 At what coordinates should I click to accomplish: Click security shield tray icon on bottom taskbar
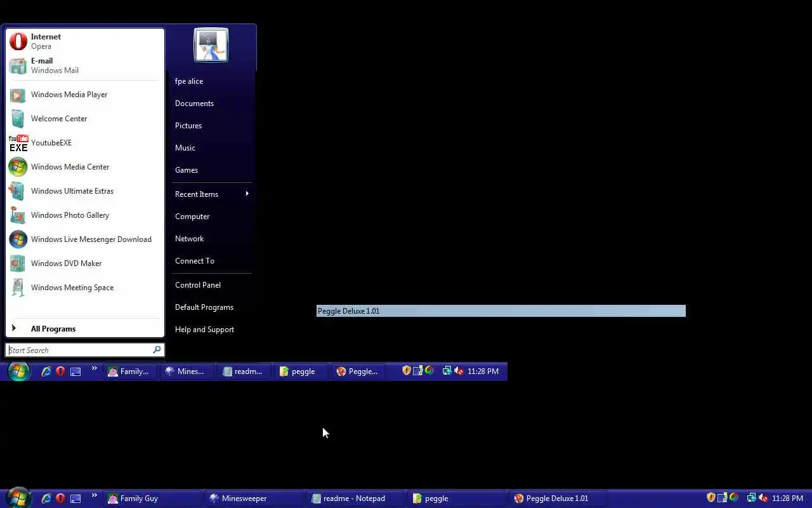(711, 498)
